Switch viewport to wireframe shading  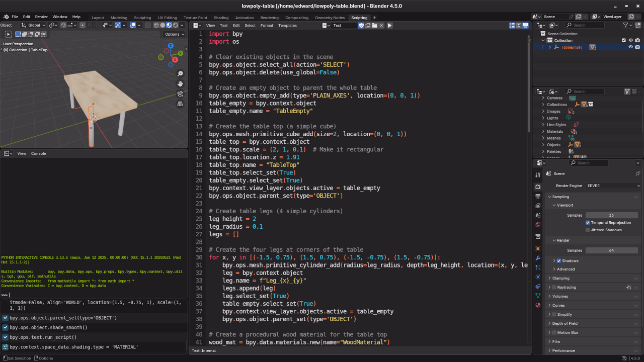pos(156,25)
